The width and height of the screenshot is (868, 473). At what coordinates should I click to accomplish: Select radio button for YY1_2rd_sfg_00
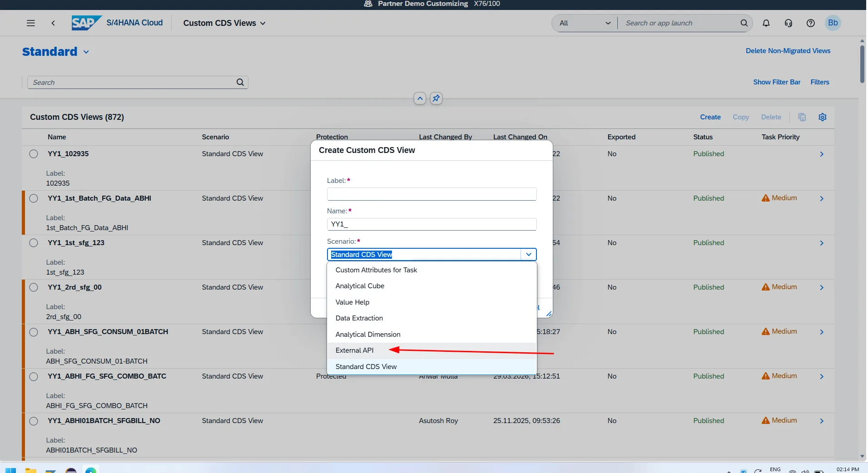tap(34, 287)
